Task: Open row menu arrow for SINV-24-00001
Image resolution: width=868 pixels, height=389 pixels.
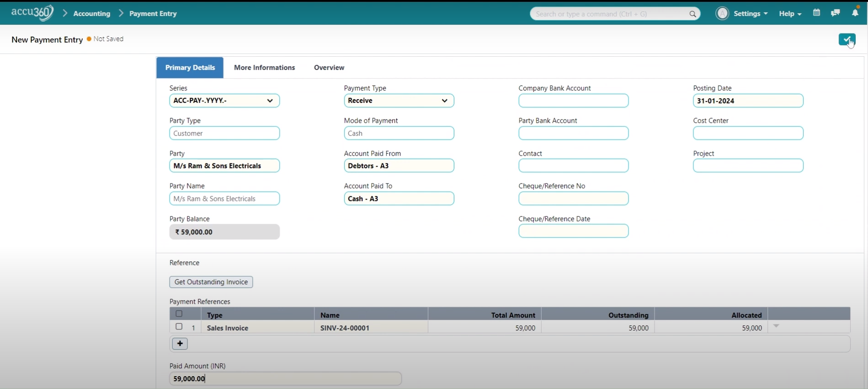Action: (x=776, y=326)
